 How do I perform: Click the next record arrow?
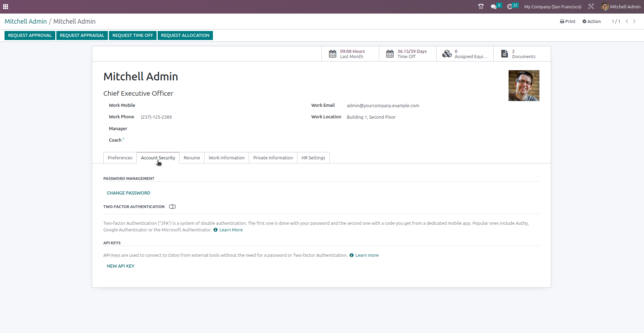point(635,21)
